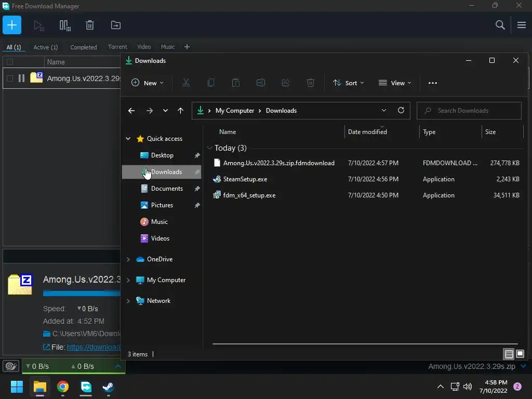Expand the Network tree node
The width and height of the screenshot is (532, 399).
point(128,301)
